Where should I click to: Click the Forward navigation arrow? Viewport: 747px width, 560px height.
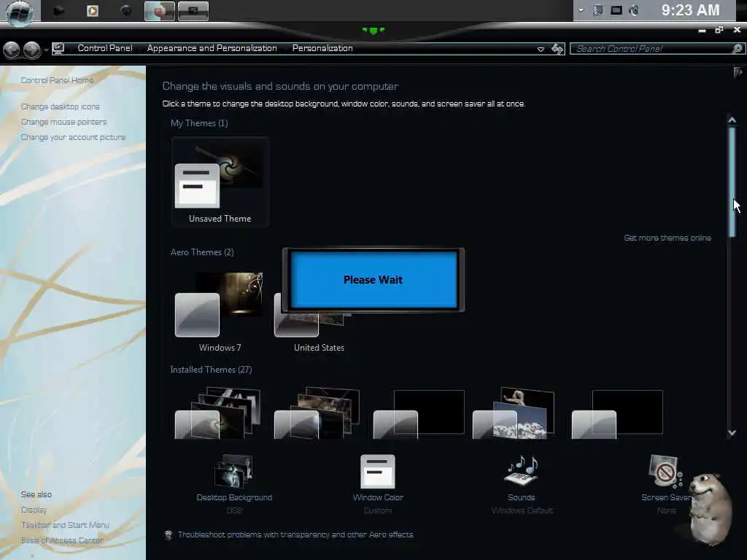tap(32, 49)
